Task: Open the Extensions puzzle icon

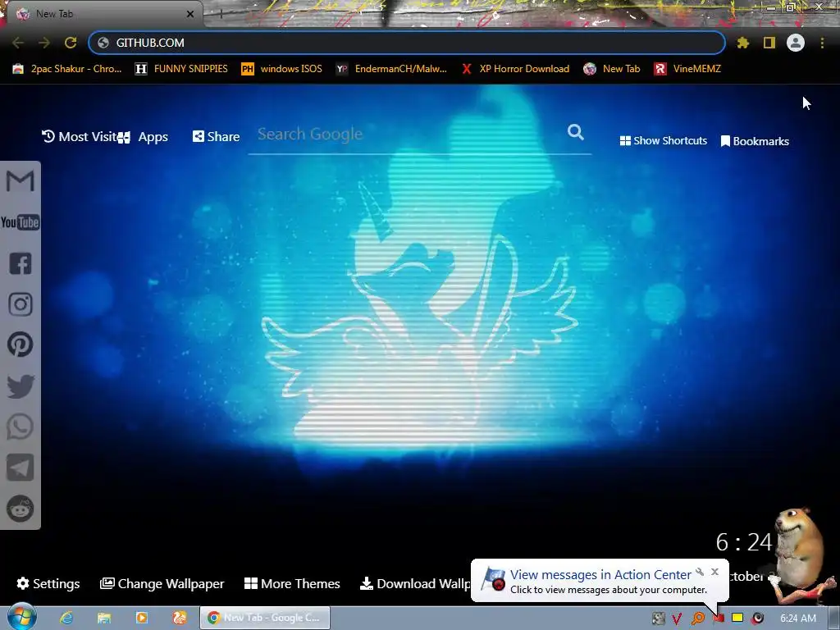Action: click(743, 43)
